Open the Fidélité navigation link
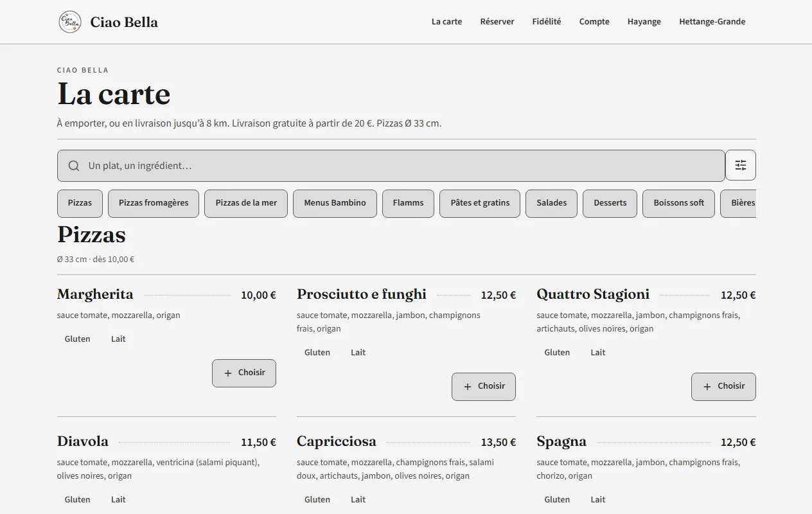The width and height of the screenshot is (812, 514). [547, 21]
